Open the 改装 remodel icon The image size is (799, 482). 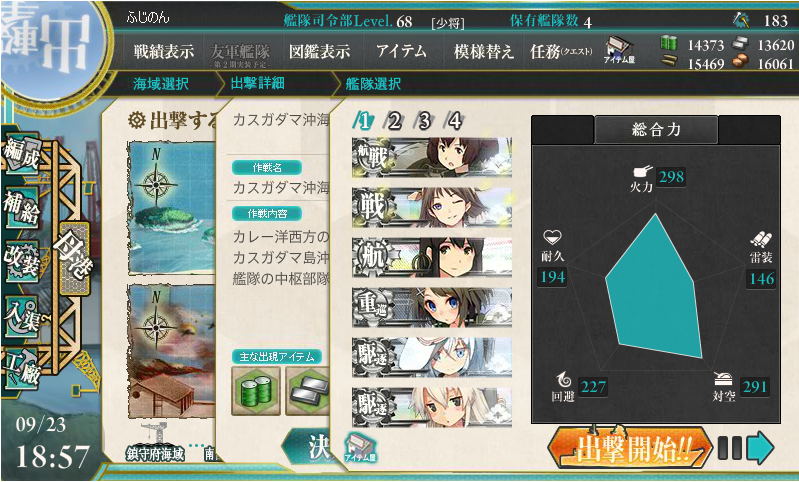(21, 261)
